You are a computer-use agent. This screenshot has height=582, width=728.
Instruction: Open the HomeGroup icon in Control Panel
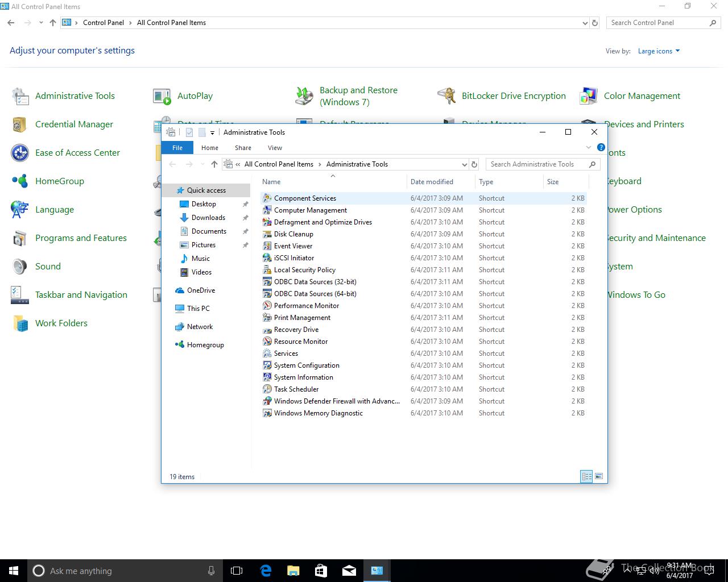tap(20, 181)
